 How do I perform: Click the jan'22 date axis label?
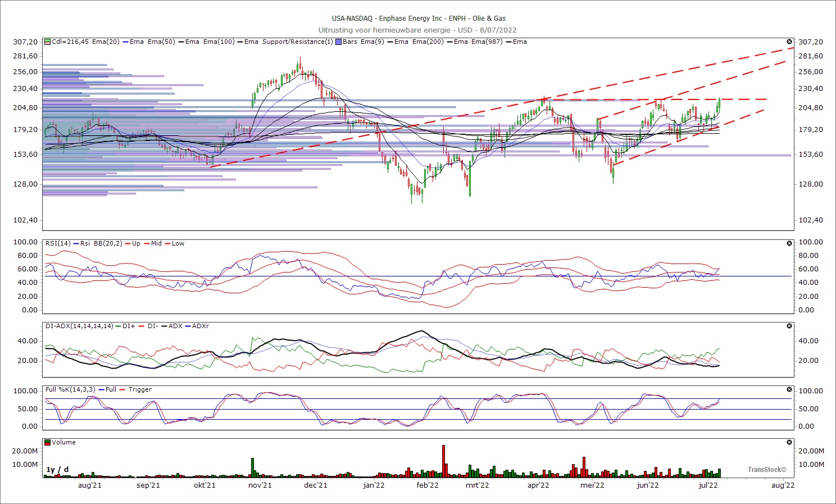[374, 485]
